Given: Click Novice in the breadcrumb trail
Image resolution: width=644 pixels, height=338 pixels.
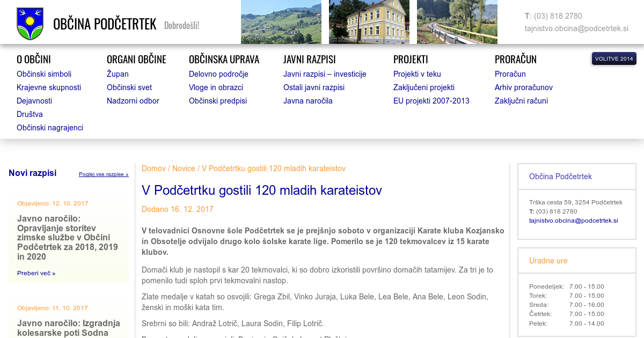Looking at the screenshot, I should click(x=184, y=168).
